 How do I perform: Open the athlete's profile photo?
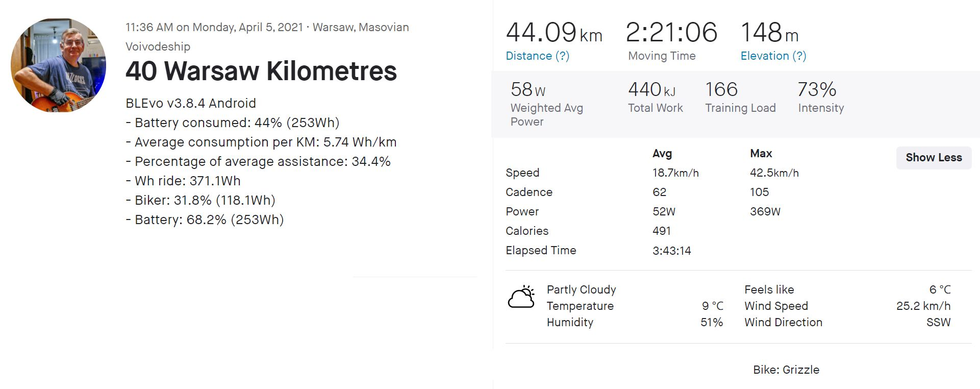[58, 65]
